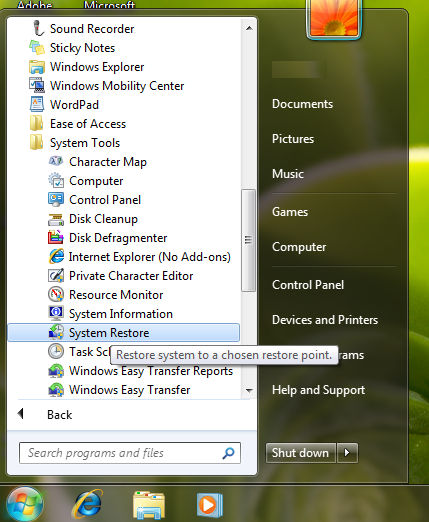Screen dimensions: 429x522
Task: Launch Sticky Notes from its icon
Action: point(37,47)
